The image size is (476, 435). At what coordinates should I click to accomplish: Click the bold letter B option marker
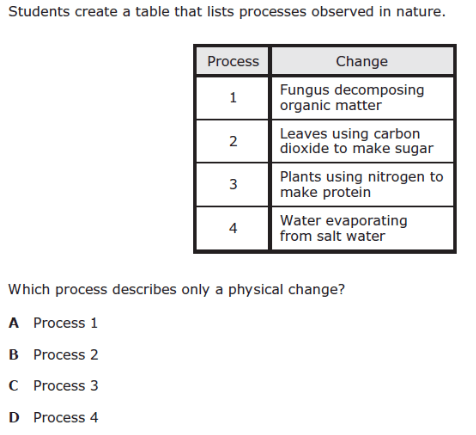(x=14, y=355)
